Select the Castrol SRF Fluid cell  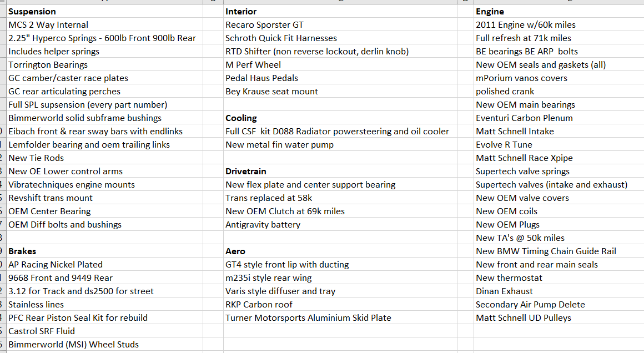105,331
